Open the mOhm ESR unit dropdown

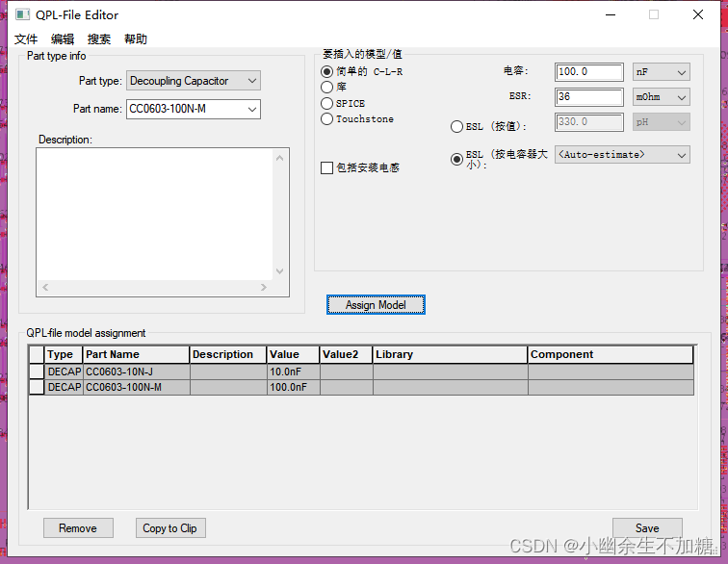[662, 97]
